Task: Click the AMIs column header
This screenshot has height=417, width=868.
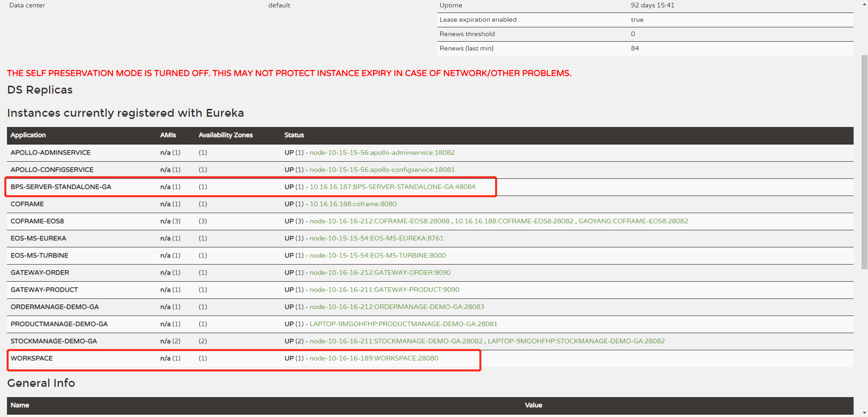Action: click(168, 135)
